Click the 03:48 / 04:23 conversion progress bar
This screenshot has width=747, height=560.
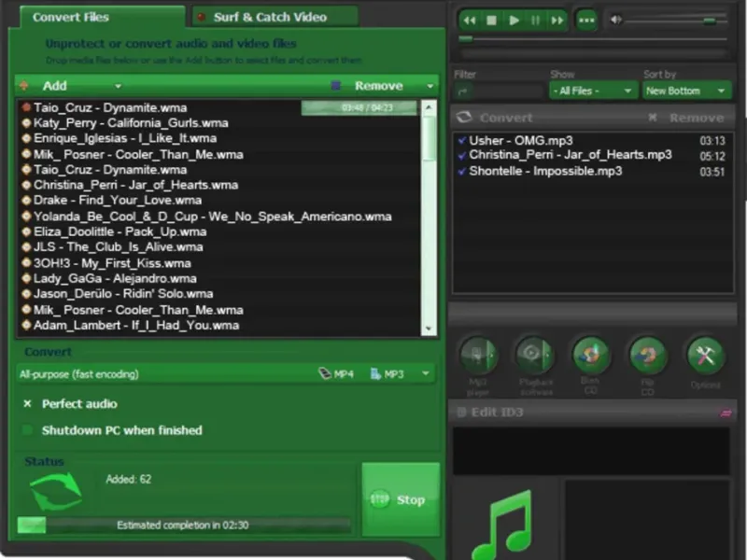(x=360, y=107)
